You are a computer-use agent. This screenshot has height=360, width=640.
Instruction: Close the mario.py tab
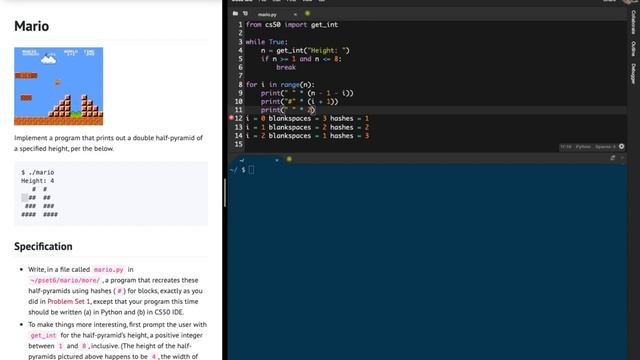coord(295,14)
